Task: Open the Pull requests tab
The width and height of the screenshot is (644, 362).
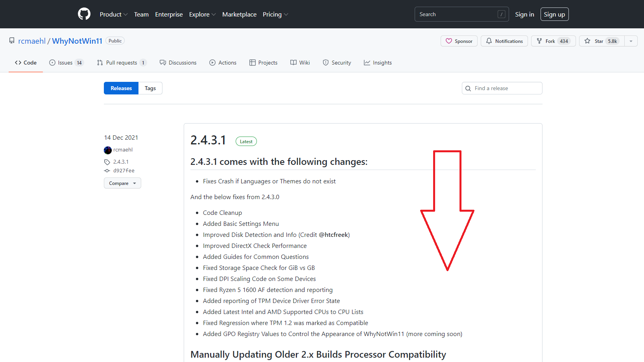Action: [x=122, y=63]
